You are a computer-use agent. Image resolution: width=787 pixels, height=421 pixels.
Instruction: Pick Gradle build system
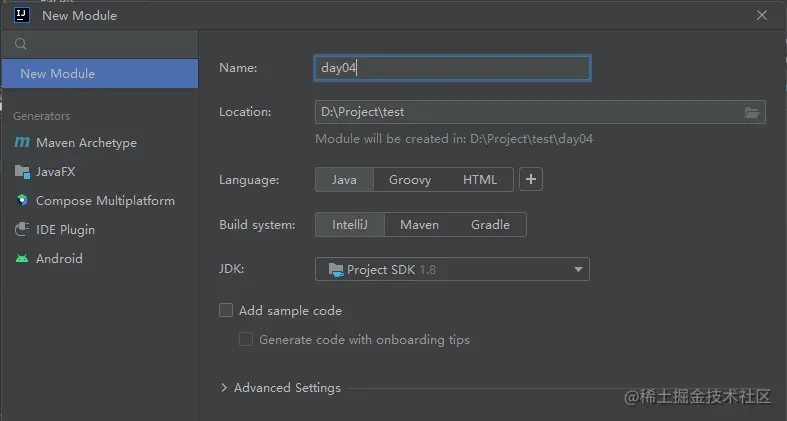coord(490,224)
